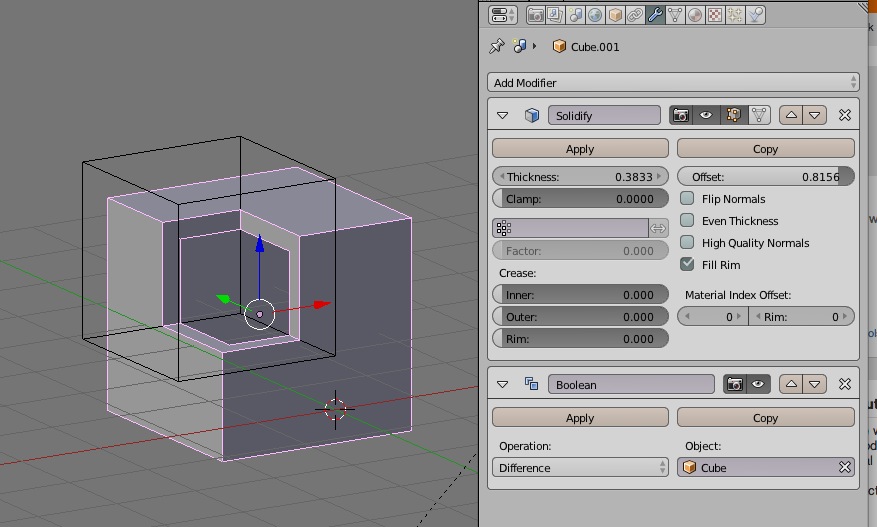The width and height of the screenshot is (877, 527).
Task: Remove the Boolean modifier with its X
Action: coord(845,384)
